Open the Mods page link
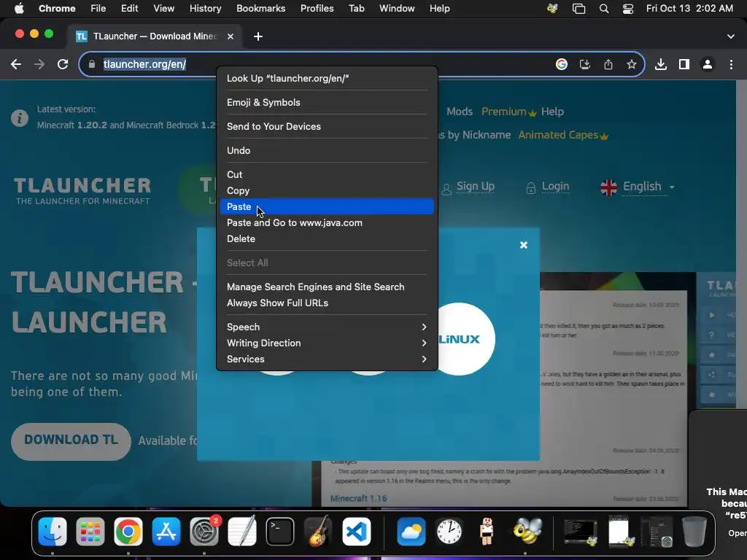 [460, 112]
